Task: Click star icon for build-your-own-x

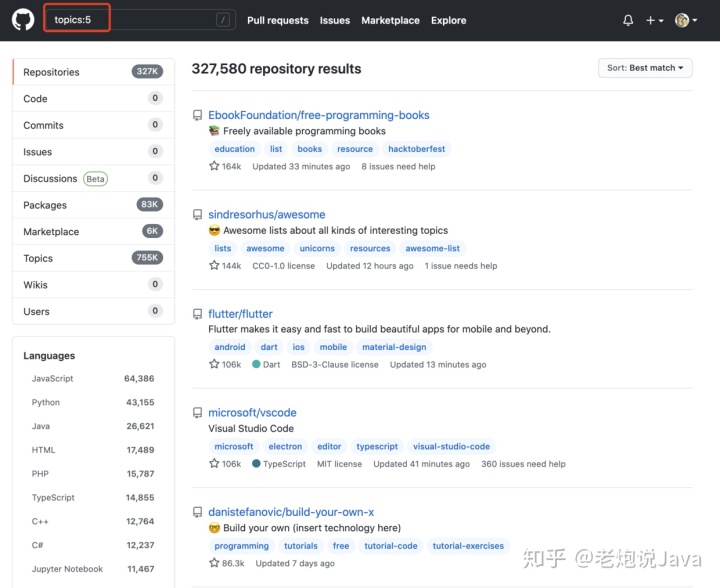Action: click(214, 563)
